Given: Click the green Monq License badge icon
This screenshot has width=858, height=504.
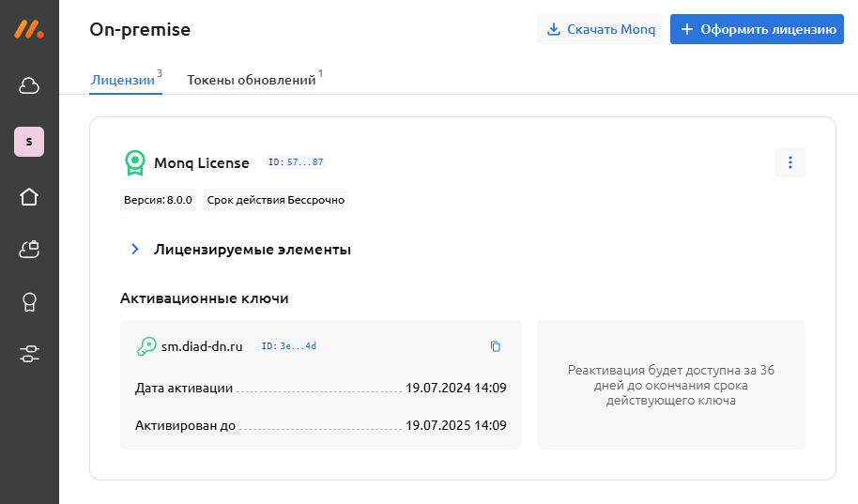Looking at the screenshot, I should point(135,163).
